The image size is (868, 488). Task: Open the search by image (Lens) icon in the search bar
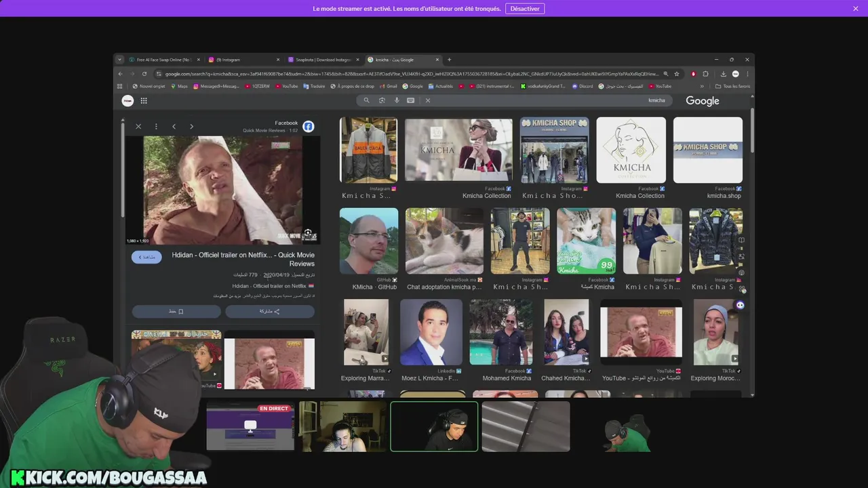(x=382, y=100)
